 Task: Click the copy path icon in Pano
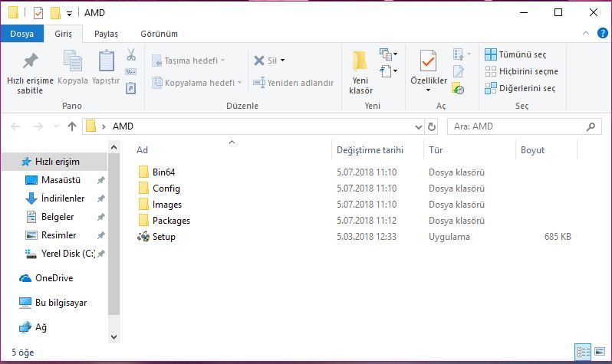tap(130, 72)
